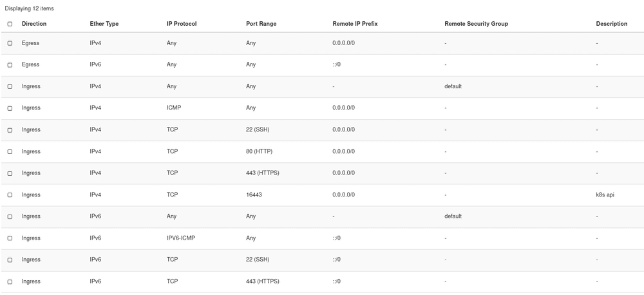Click the Description column header
The width and height of the screenshot is (644, 295).
(612, 24)
